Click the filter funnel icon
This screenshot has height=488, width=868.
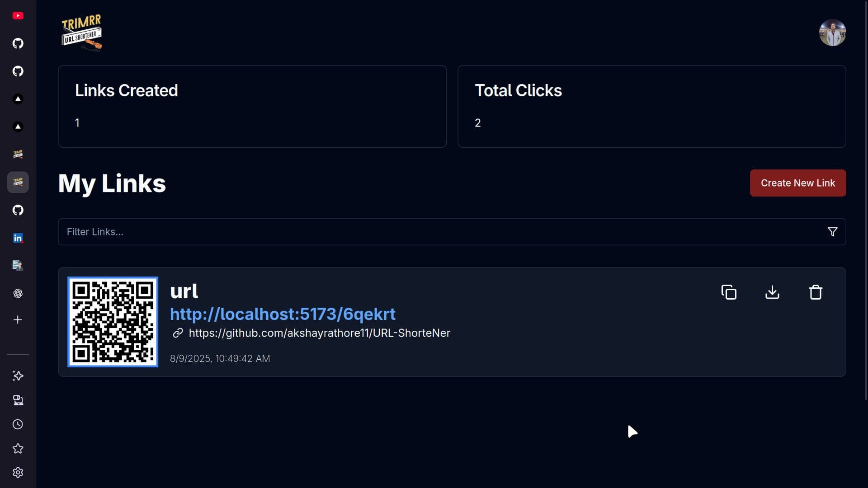[832, 232]
